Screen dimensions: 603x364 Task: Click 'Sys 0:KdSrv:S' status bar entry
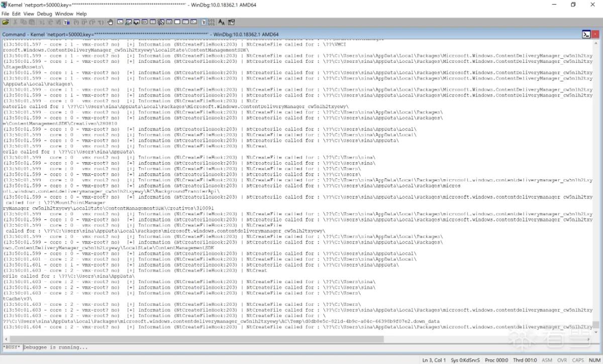pyautogui.click(x=466, y=360)
